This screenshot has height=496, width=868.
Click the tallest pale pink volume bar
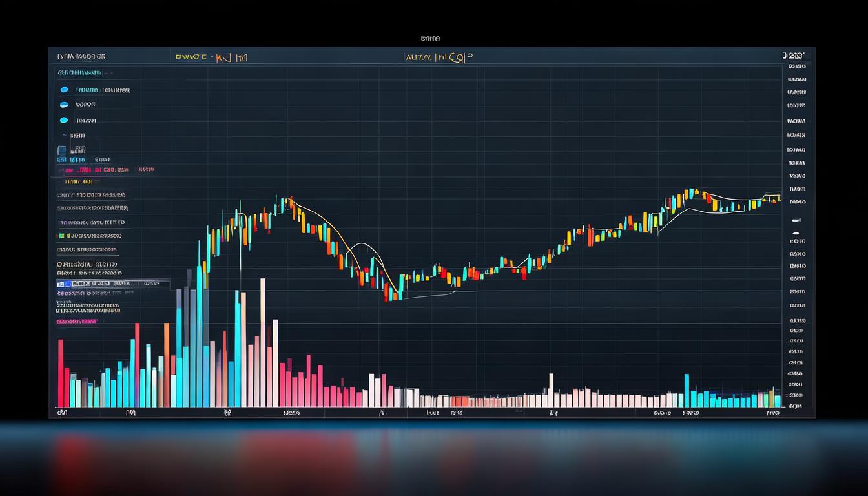[262, 342]
